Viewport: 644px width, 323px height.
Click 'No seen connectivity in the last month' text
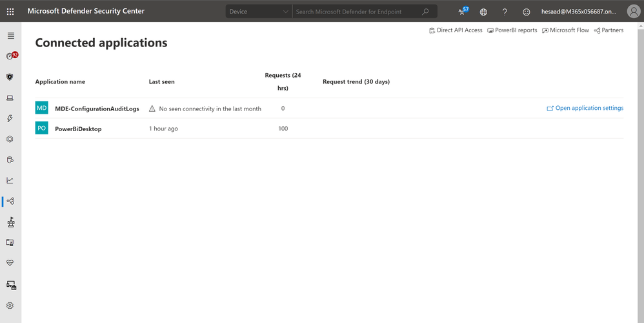[210, 109]
